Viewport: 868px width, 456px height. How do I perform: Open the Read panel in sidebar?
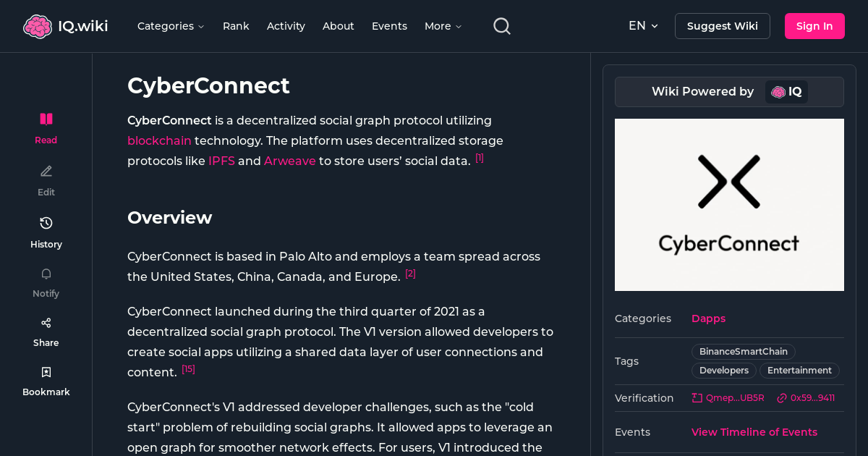46,127
